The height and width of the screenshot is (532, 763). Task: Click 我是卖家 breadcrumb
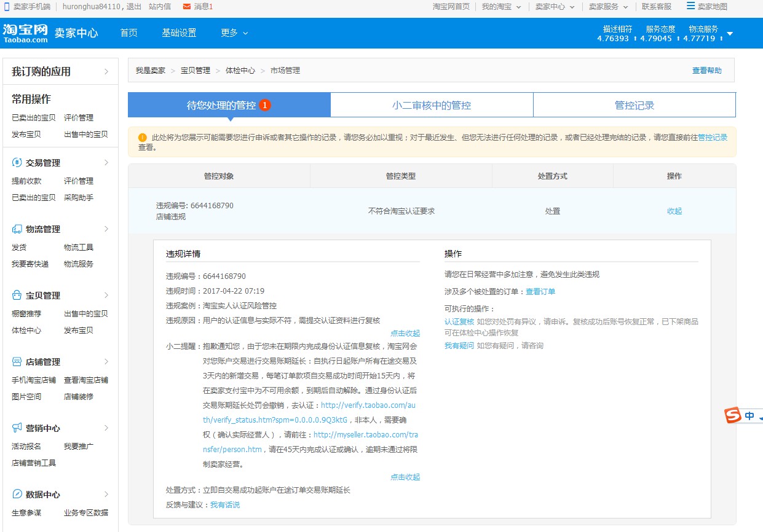(151, 71)
